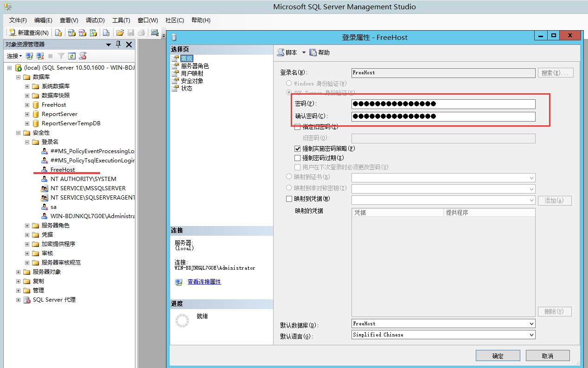Click the 搜索 (Search) button beside login name
588x368 pixels.
coord(556,73)
